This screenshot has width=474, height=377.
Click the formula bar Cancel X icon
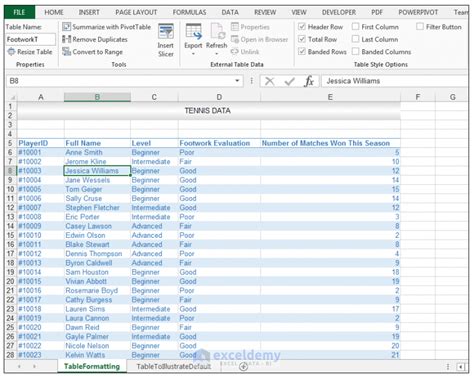click(x=269, y=81)
